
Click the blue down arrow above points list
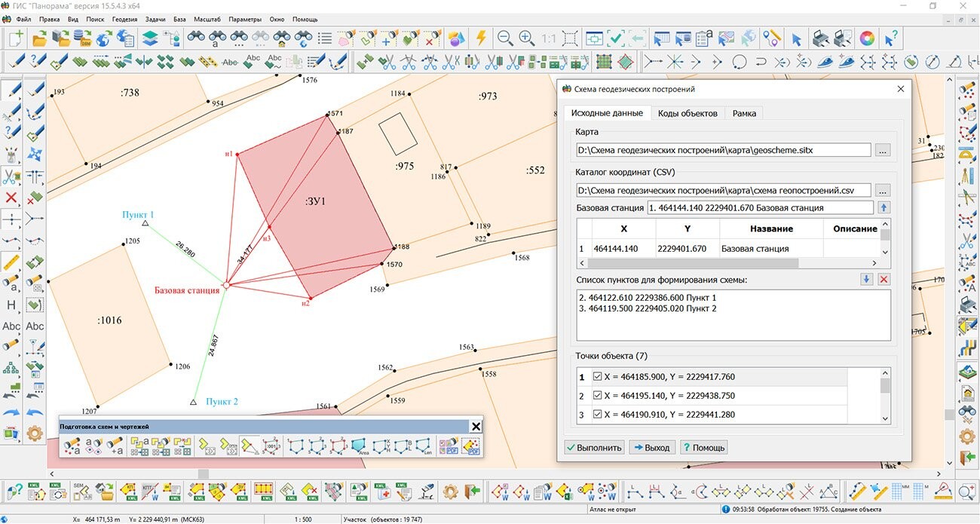866,280
